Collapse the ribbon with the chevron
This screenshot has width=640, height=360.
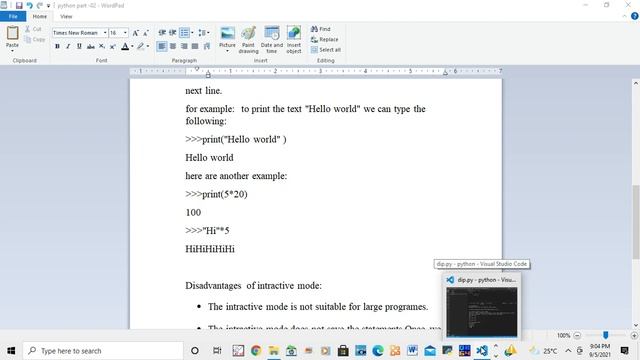624,16
